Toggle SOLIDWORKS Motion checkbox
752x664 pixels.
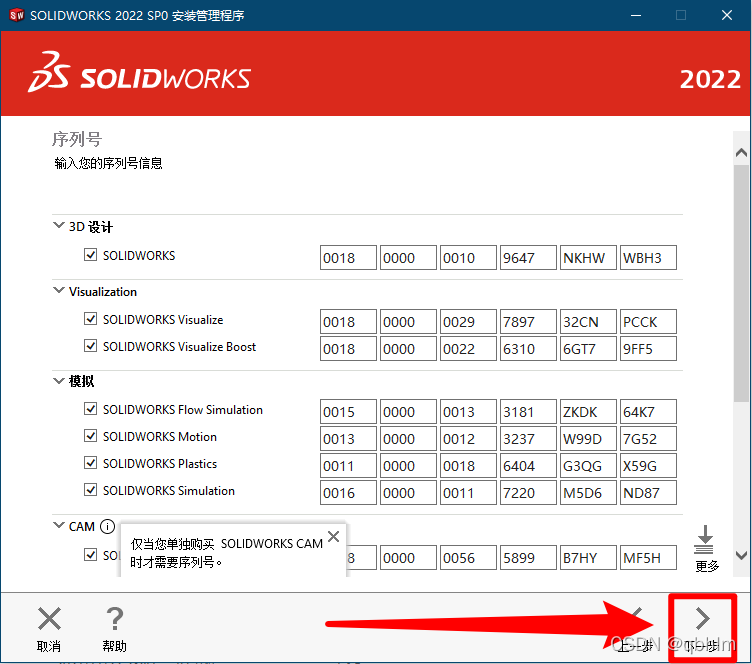(x=90, y=435)
